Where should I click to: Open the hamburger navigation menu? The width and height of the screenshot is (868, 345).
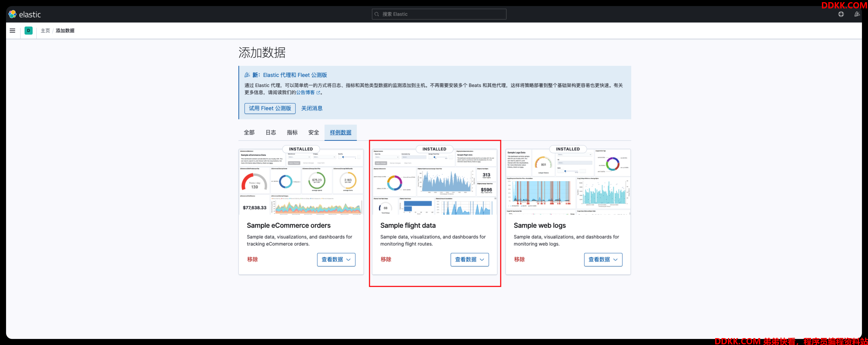pyautogui.click(x=12, y=31)
